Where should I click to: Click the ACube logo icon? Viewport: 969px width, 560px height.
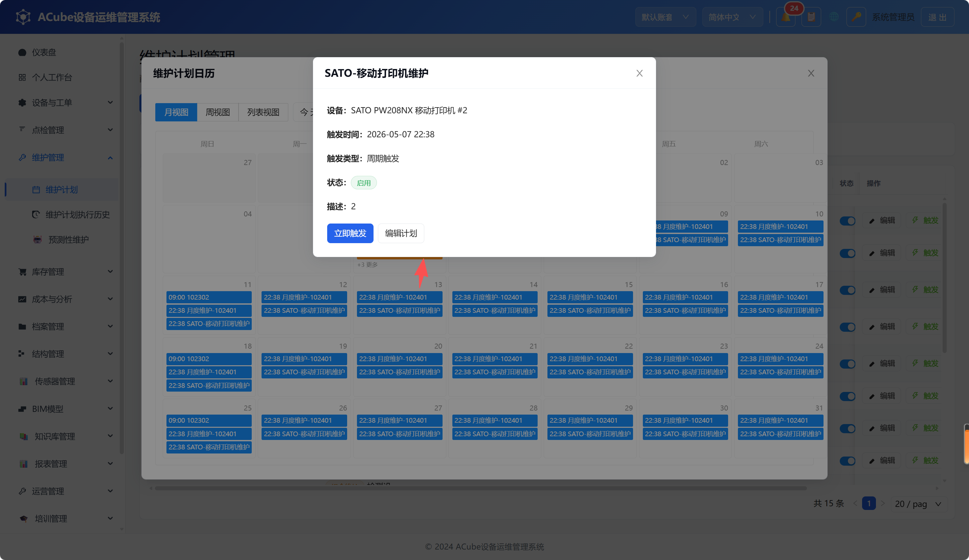point(23,17)
